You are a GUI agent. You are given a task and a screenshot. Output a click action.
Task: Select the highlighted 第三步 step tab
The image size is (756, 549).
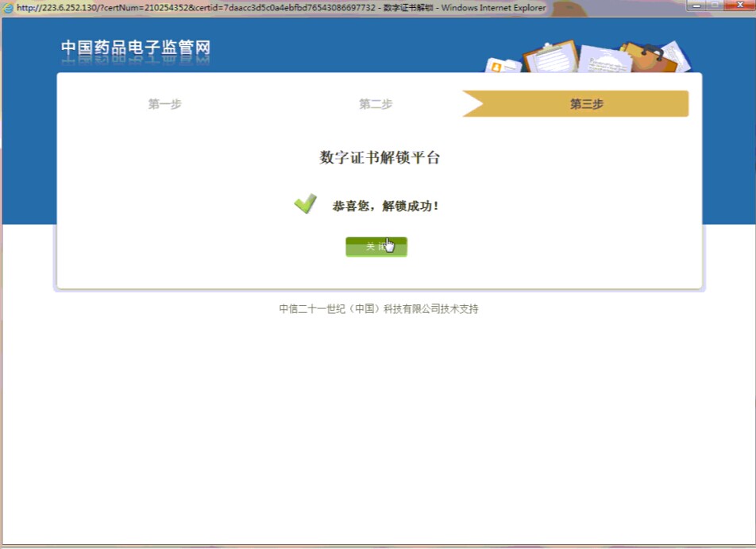coord(586,104)
